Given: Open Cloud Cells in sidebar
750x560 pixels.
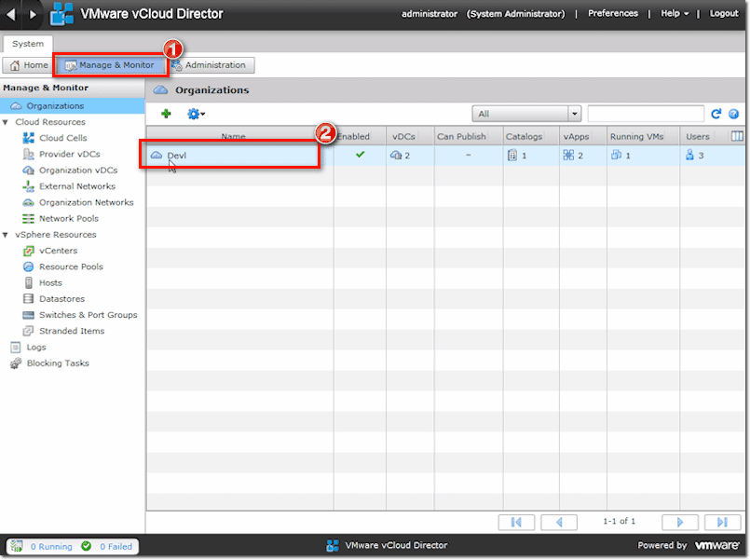Looking at the screenshot, I should (x=63, y=138).
